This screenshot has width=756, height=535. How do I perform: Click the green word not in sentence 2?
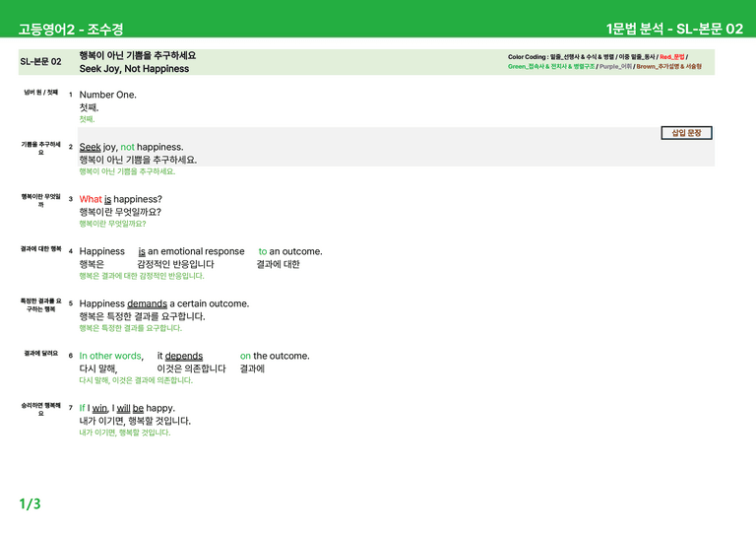coord(127,147)
